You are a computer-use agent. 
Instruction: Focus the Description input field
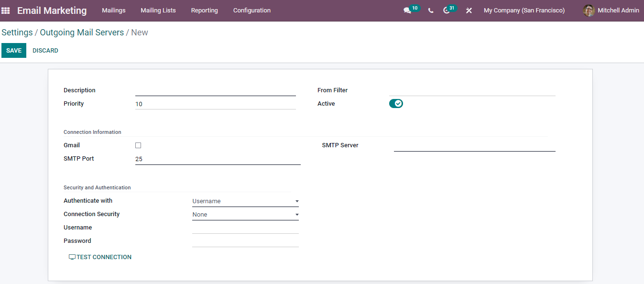(216, 90)
